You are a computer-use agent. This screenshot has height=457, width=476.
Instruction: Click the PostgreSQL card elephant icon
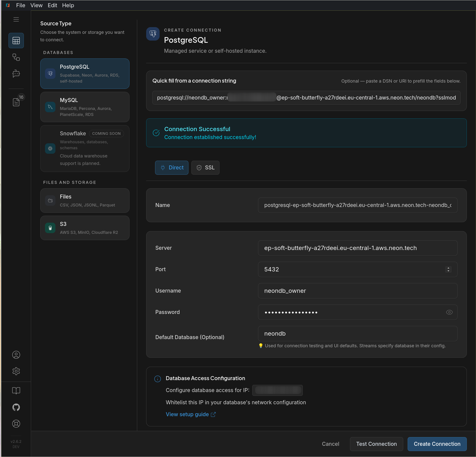tap(50, 74)
